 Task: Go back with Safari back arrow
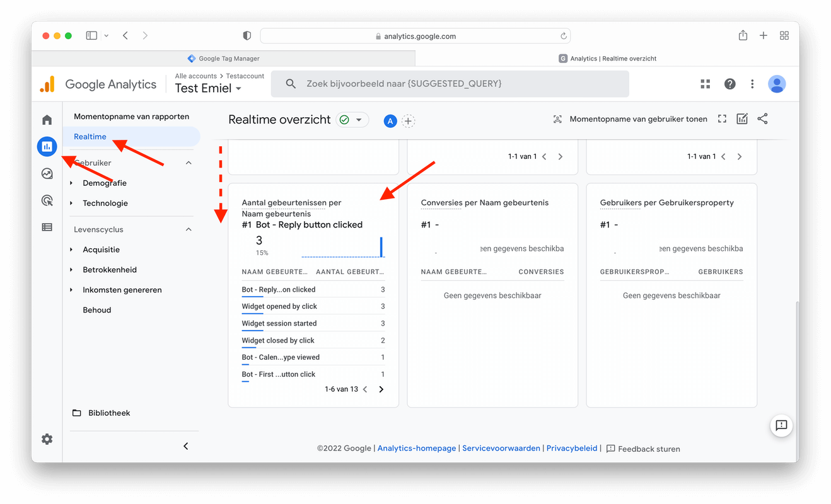(125, 36)
